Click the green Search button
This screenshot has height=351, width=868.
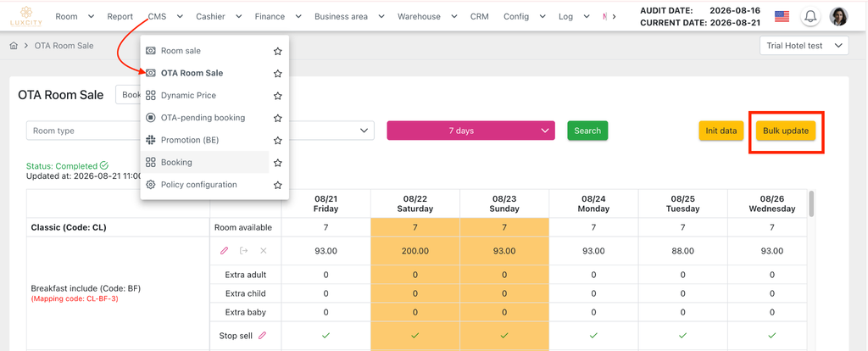coord(587,131)
